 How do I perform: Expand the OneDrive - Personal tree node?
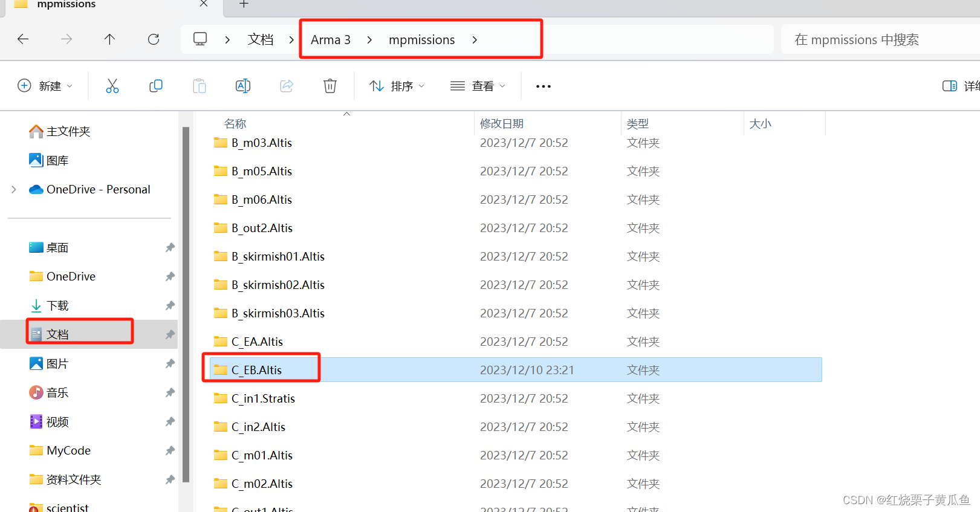[14, 189]
